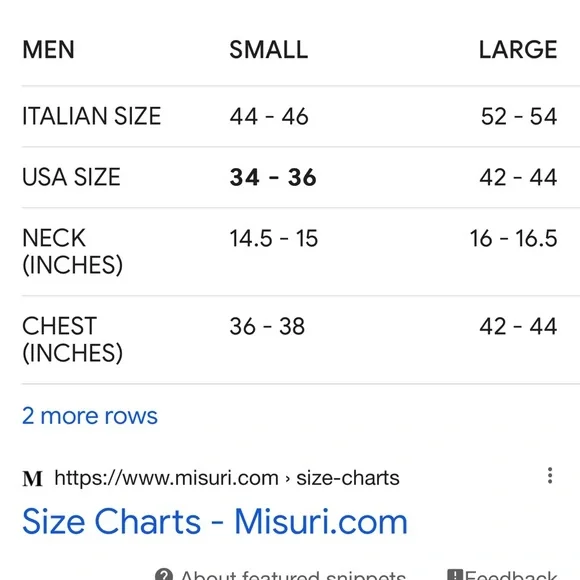
Task: Click the bold 34 - 36 USA size value
Action: (273, 177)
